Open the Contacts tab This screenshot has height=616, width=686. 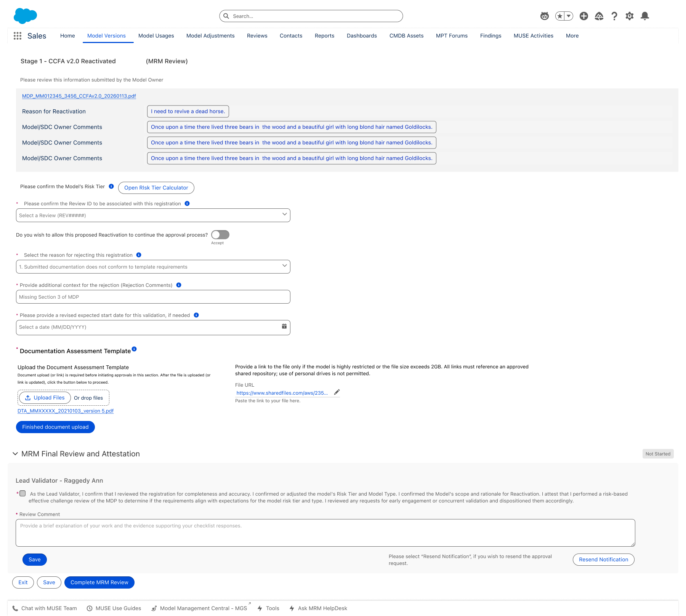(x=291, y=36)
